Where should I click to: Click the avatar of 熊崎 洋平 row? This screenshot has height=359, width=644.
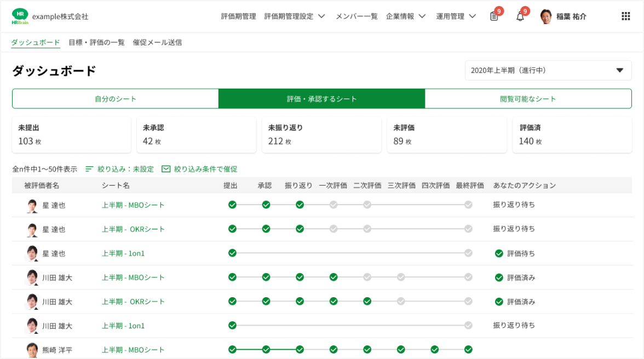[x=32, y=350]
